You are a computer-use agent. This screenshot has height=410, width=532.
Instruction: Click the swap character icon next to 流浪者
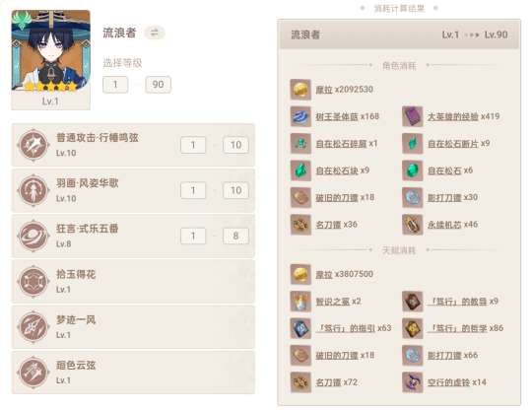point(155,33)
